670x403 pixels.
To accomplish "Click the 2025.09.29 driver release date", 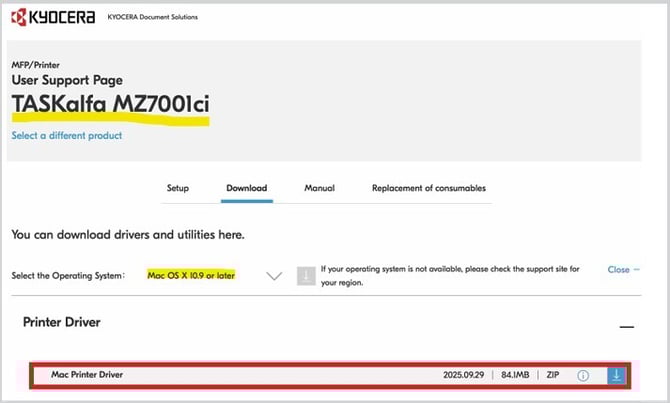I will coord(463,375).
